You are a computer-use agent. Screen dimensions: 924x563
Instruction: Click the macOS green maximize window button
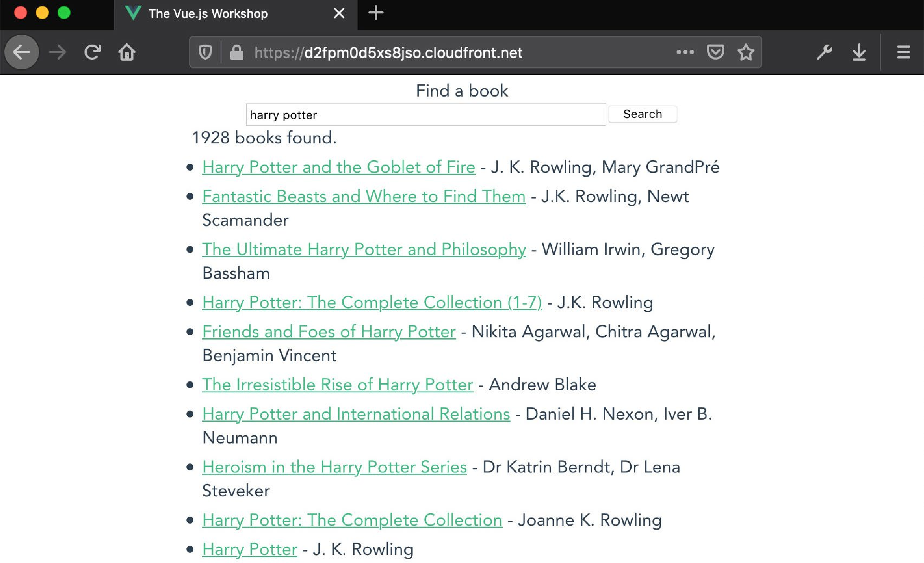pos(64,13)
